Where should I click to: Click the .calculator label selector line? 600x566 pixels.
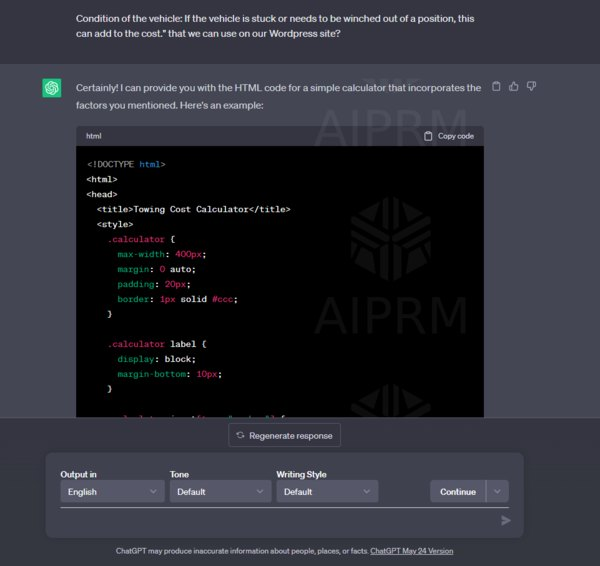point(157,344)
